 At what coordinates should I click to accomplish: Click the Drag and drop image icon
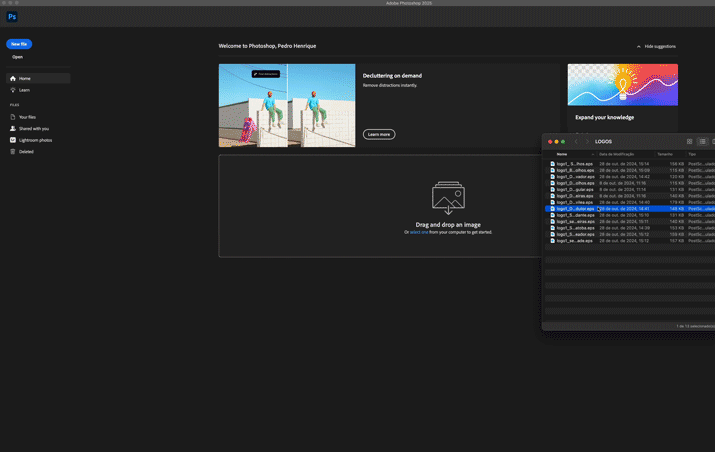448,197
